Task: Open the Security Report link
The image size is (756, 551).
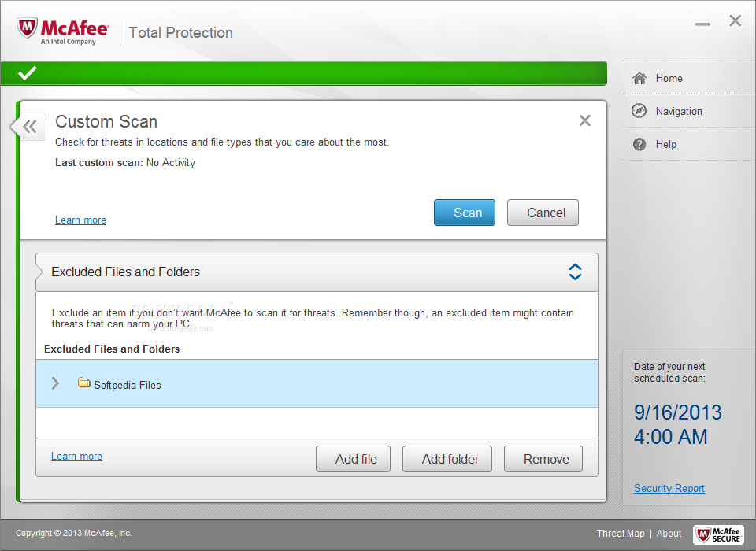Action: 669,488
